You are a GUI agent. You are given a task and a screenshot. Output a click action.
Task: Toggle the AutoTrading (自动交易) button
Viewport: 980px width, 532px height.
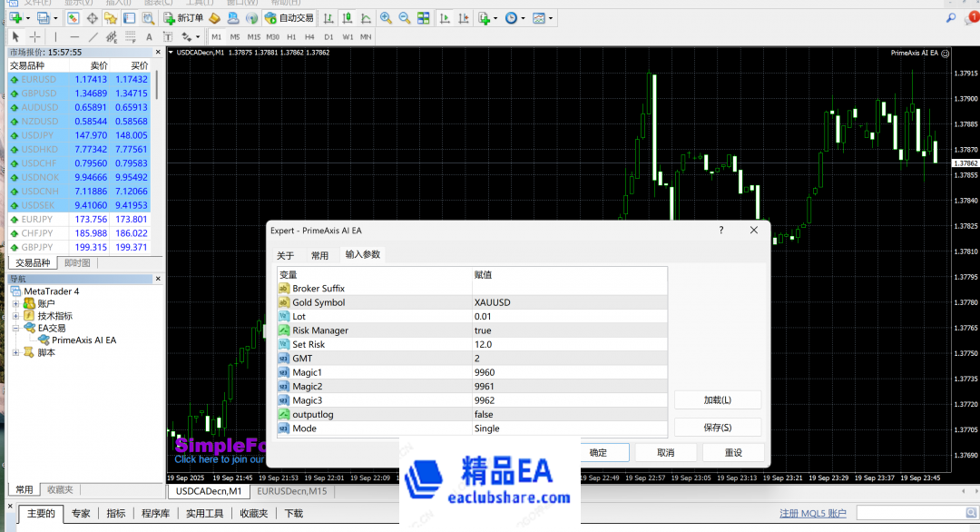click(289, 18)
